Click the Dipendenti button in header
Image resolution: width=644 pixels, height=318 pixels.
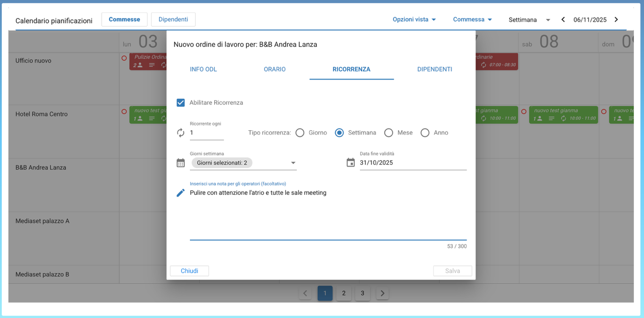[x=173, y=20]
